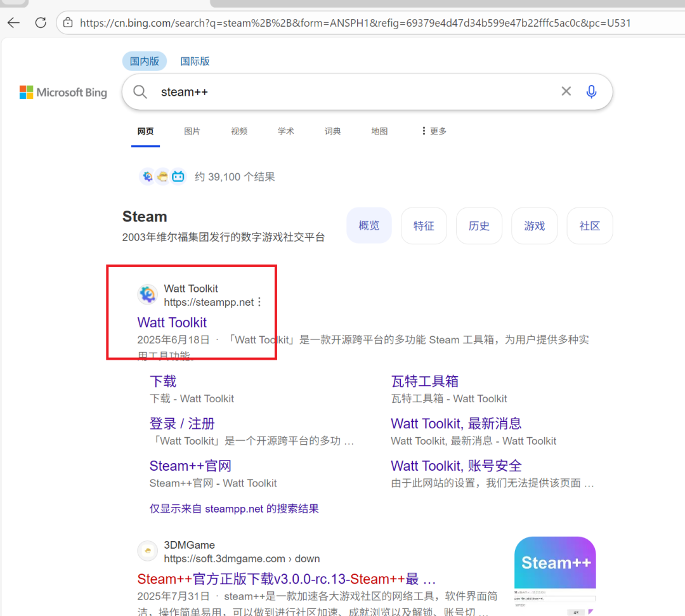Click the Watt Toolkit site favicon
The height and width of the screenshot is (616, 685).
(x=148, y=295)
